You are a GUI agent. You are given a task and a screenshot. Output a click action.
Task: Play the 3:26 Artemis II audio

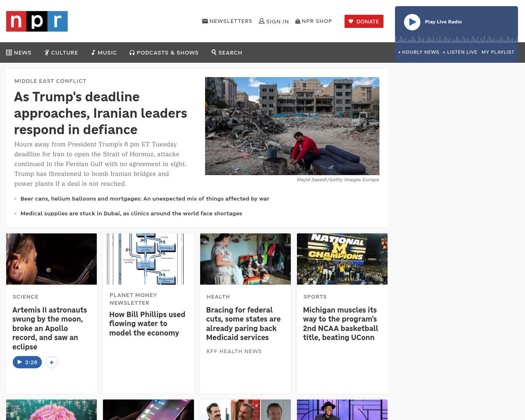27,362
